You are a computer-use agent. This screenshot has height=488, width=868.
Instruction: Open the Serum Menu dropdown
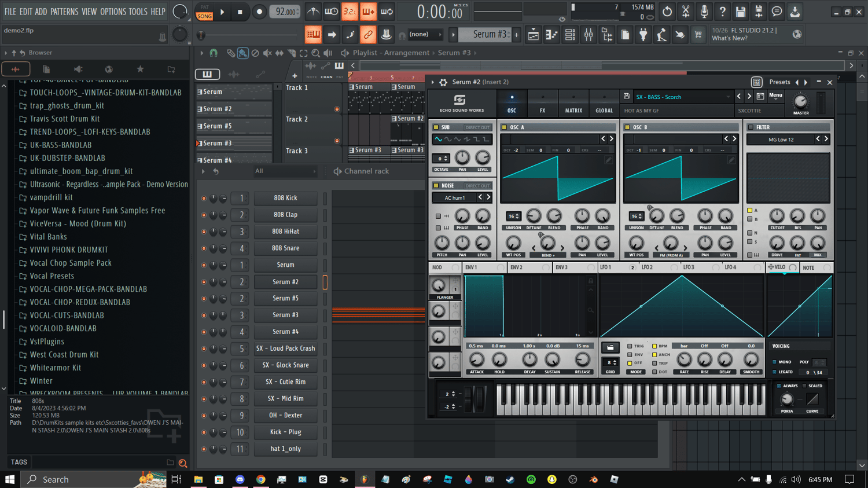pos(775,96)
